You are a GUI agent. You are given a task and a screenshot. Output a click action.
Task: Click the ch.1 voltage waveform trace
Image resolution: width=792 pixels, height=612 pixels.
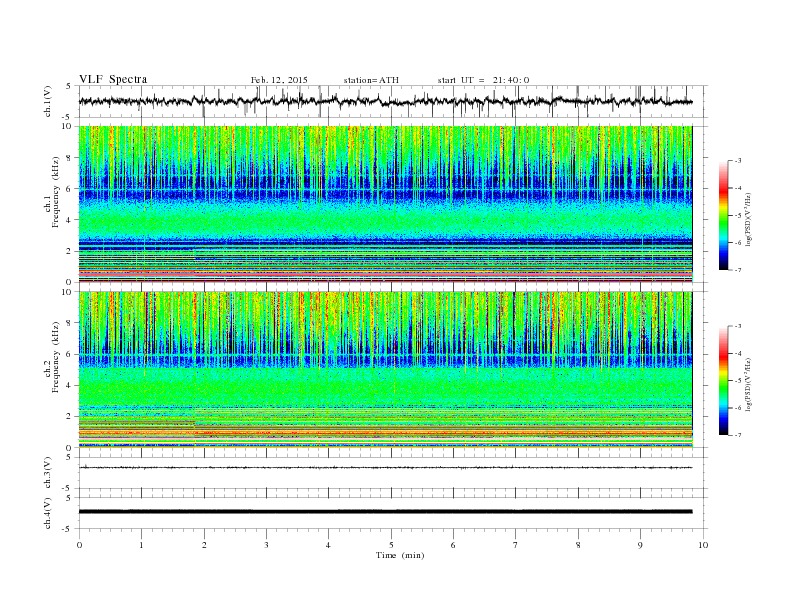[x=385, y=101]
